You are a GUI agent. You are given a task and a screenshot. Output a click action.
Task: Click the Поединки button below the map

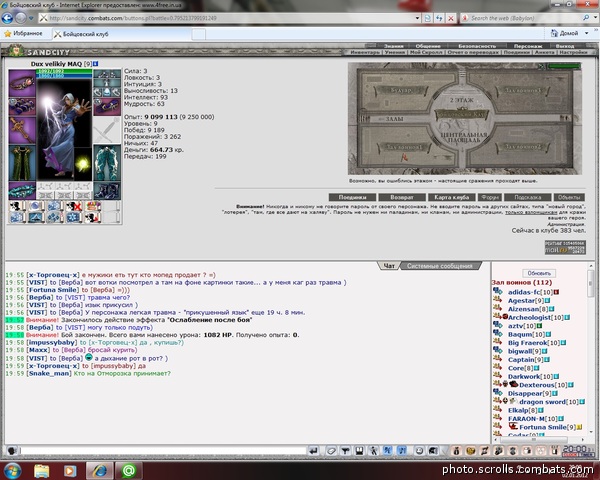point(352,198)
